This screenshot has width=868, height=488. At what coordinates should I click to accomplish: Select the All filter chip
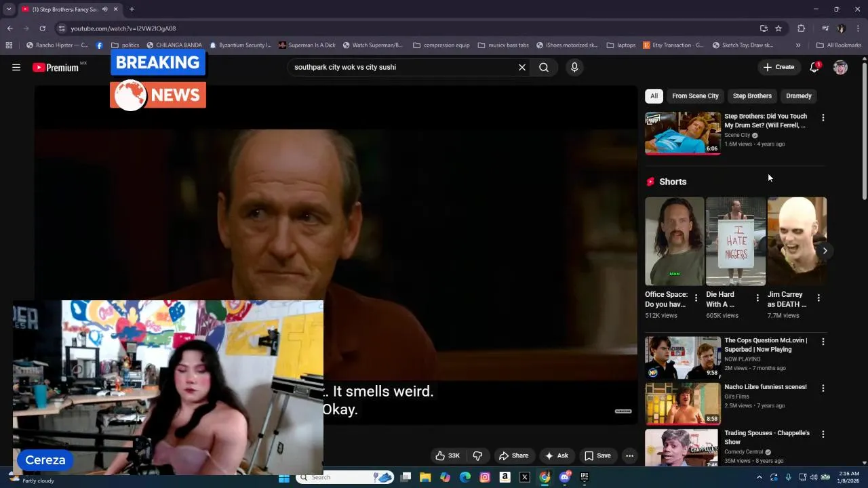point(654,96)
